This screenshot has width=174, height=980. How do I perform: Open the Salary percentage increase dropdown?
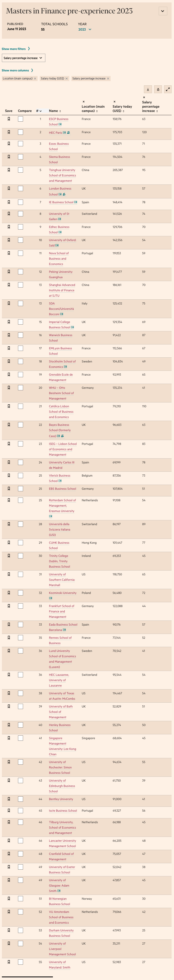(x=24, y=58)
